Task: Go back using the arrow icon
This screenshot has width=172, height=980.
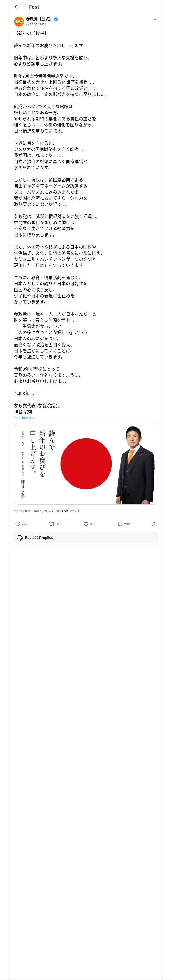Action: 16,7
